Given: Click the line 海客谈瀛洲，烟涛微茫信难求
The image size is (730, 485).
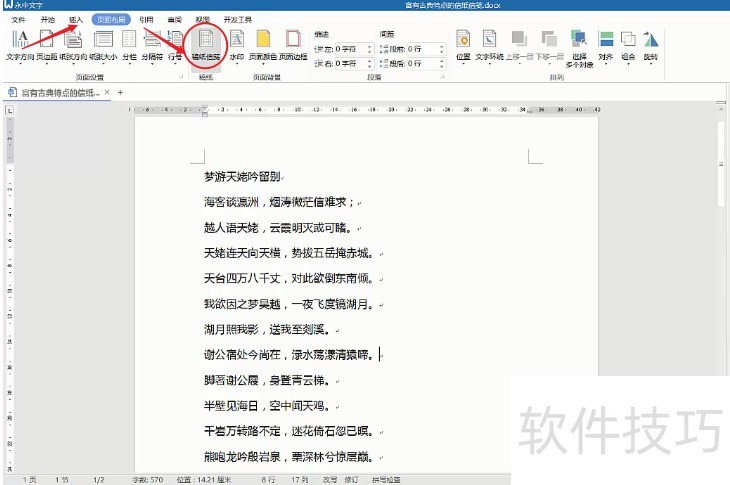Looking at the screenshot, I should [280, 202].
